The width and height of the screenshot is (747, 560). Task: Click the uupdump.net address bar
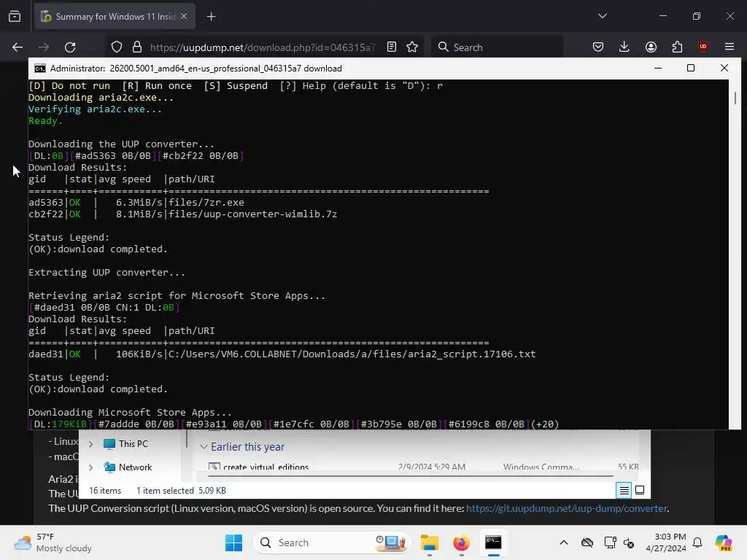tap(263, 47)
